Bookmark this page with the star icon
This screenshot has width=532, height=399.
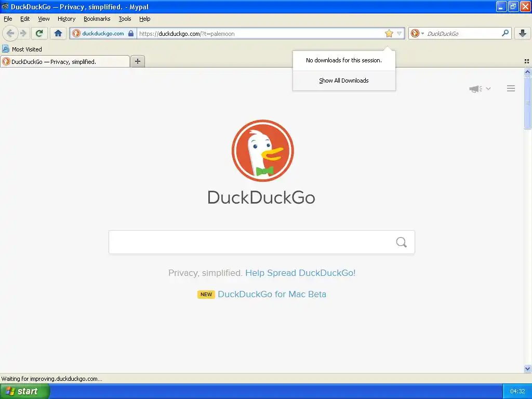(389, 33)
